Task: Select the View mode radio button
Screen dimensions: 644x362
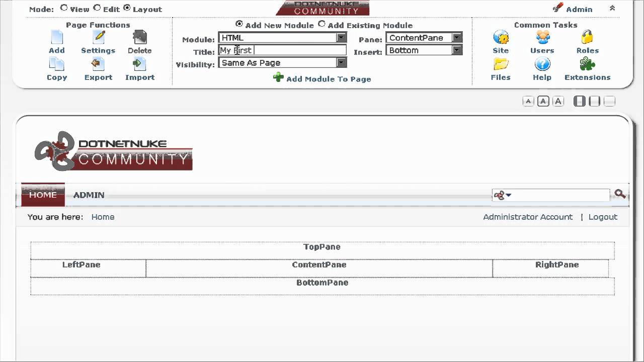Action: coord(64,8)
